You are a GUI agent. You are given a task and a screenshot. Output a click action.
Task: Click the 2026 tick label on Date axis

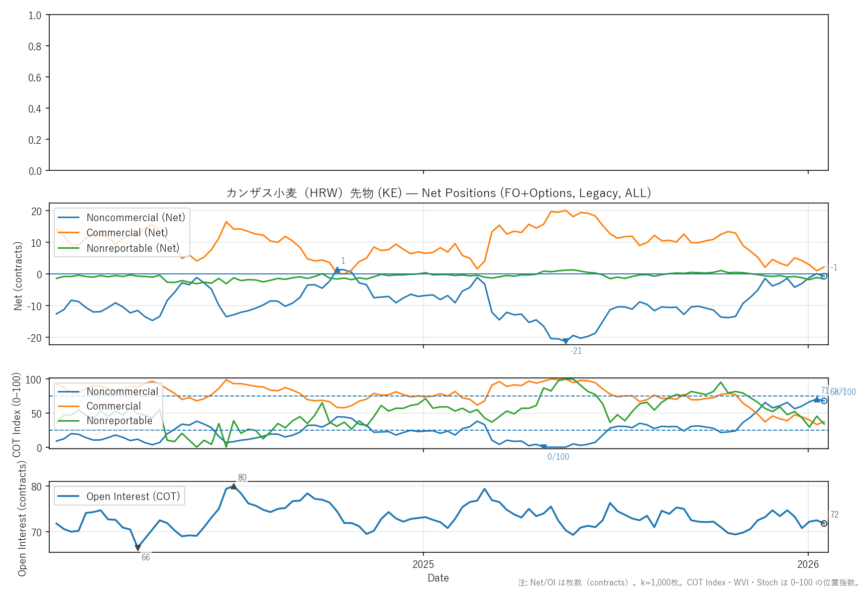coord(808,564)
